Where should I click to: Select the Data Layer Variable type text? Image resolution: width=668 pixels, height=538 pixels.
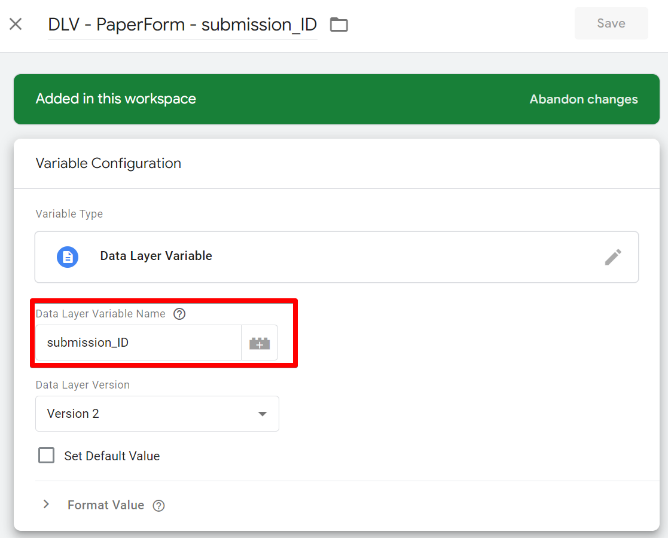coord(156,256)
